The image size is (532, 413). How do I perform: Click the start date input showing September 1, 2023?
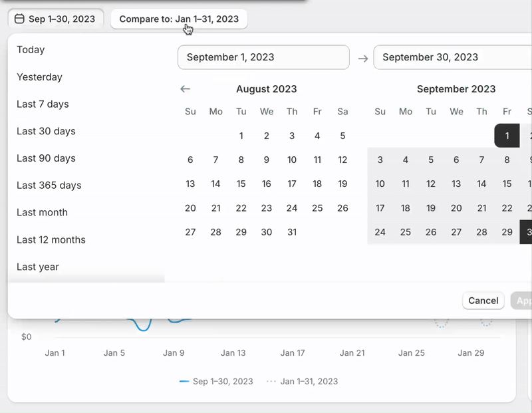tap(263, 58)
